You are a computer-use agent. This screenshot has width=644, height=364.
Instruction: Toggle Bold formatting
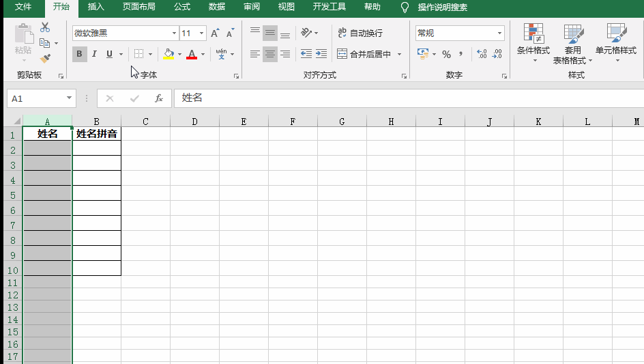click(79, 54)
